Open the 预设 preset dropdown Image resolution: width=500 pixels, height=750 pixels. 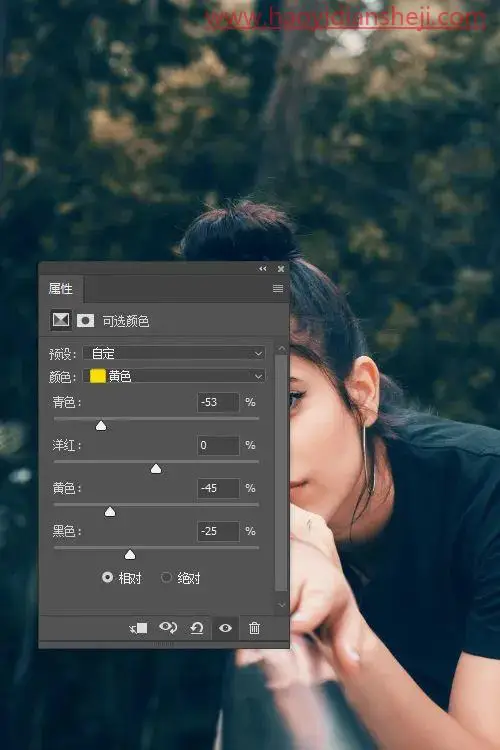click(x=174, y=353)
